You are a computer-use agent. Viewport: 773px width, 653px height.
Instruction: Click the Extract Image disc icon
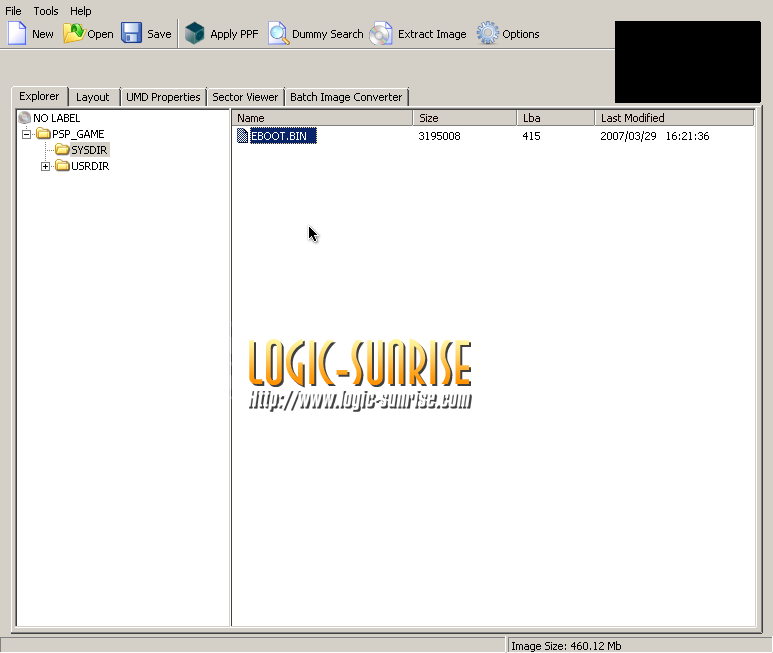pyautogui.click(x=381, y=34)
